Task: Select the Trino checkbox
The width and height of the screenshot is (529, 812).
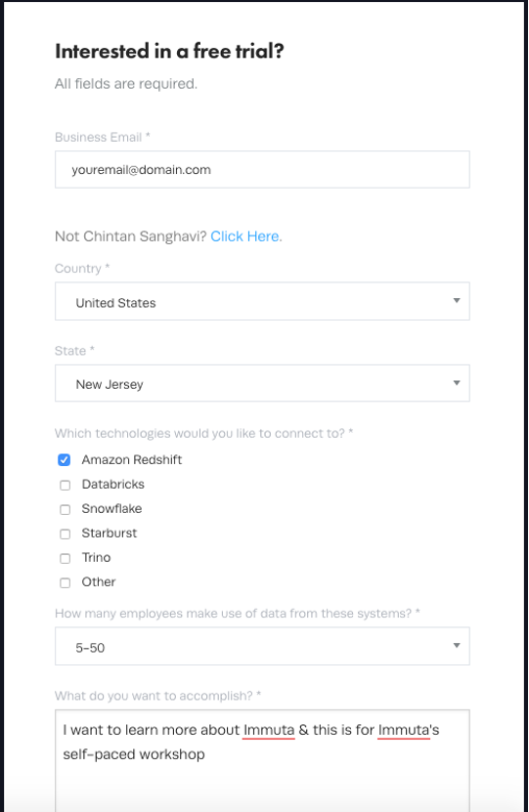Action: point(65,558)
